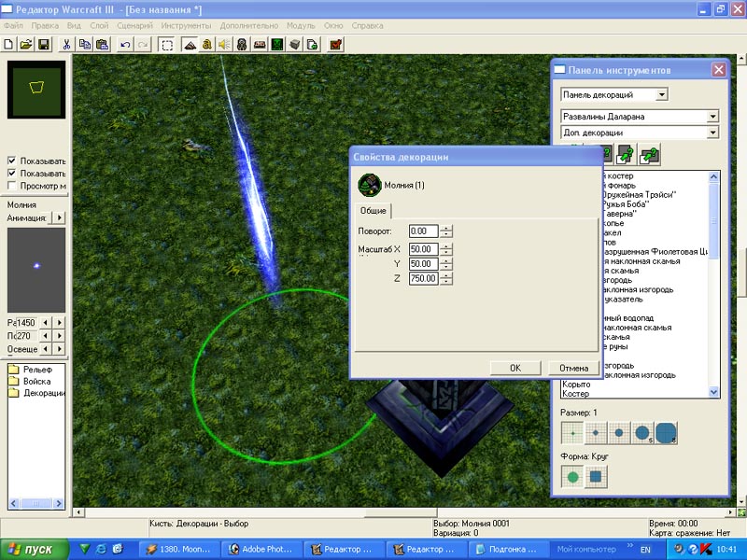The width and height of the screenshot is (747, 560).
Task: Open the animation arrow next to 'Анимация'
Action: tap(59, 217)
